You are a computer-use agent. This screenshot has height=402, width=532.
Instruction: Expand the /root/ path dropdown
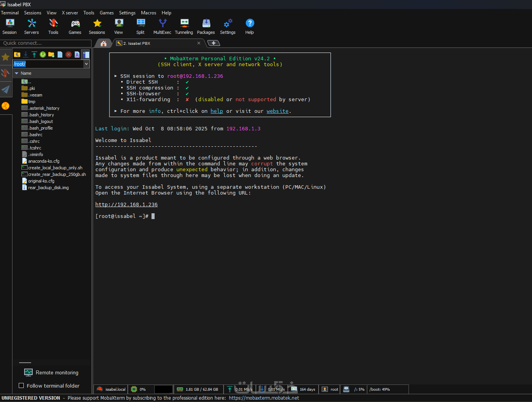[86, 64]
